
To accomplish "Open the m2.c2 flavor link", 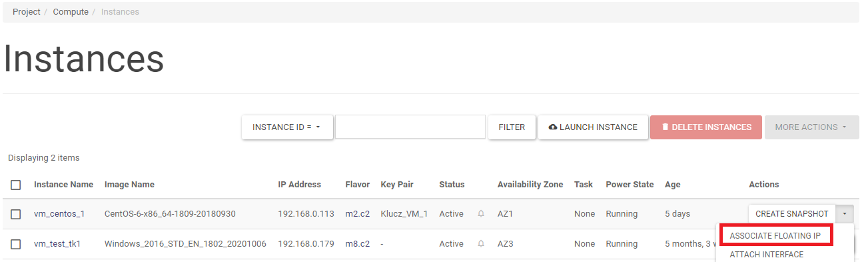I will coord(357,214).
